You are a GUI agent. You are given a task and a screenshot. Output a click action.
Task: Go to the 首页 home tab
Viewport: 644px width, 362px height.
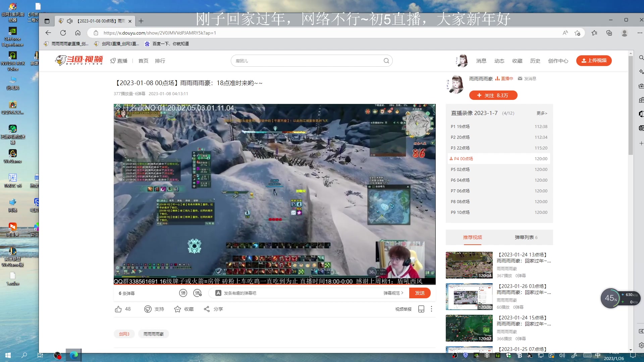pyautogui.click(x=143, y=61)
